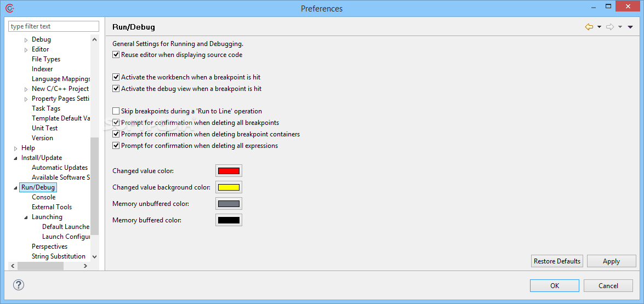Expand the New C/C++ Project node
The image size is (644, 304).
click(x=26, y=89)
